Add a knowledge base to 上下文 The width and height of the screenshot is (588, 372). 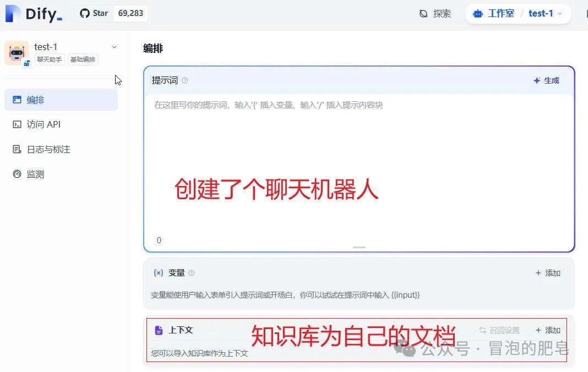pos(548,330)
